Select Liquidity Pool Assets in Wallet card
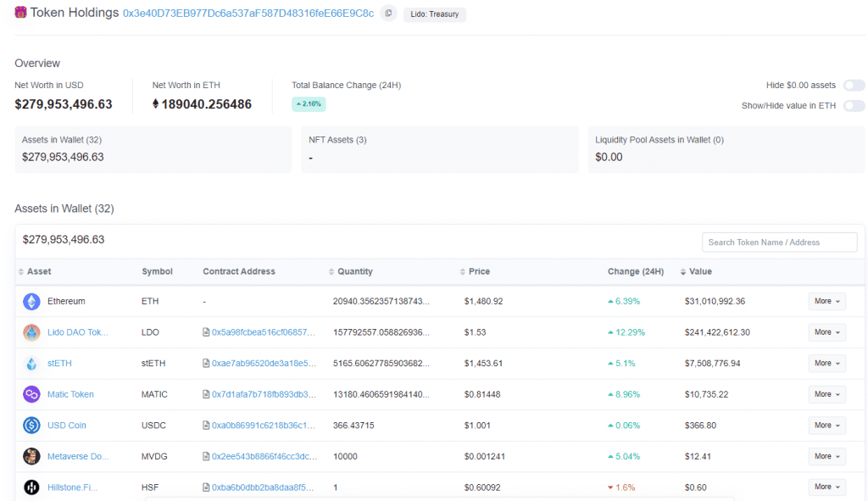 point(726,149)
